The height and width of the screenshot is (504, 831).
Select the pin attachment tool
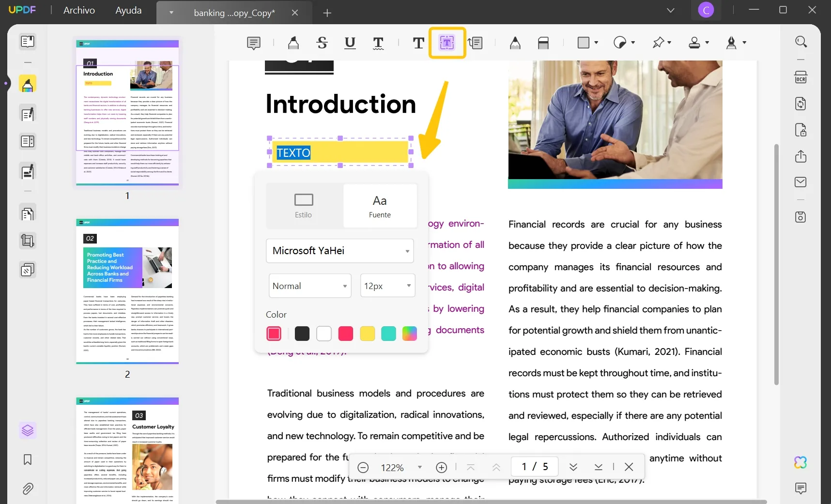658,43
